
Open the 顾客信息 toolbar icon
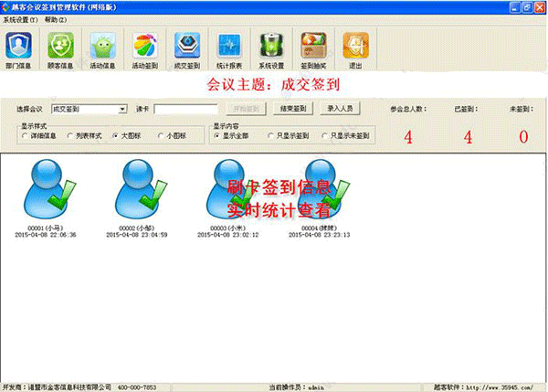click(x=60, y=49)
